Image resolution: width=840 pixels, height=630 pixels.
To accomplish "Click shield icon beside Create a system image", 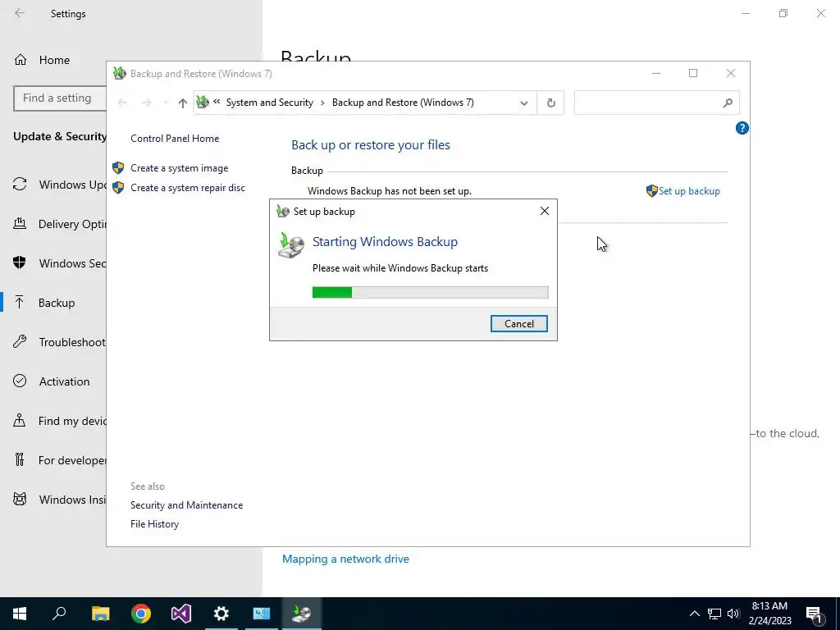I will (118, 168).
